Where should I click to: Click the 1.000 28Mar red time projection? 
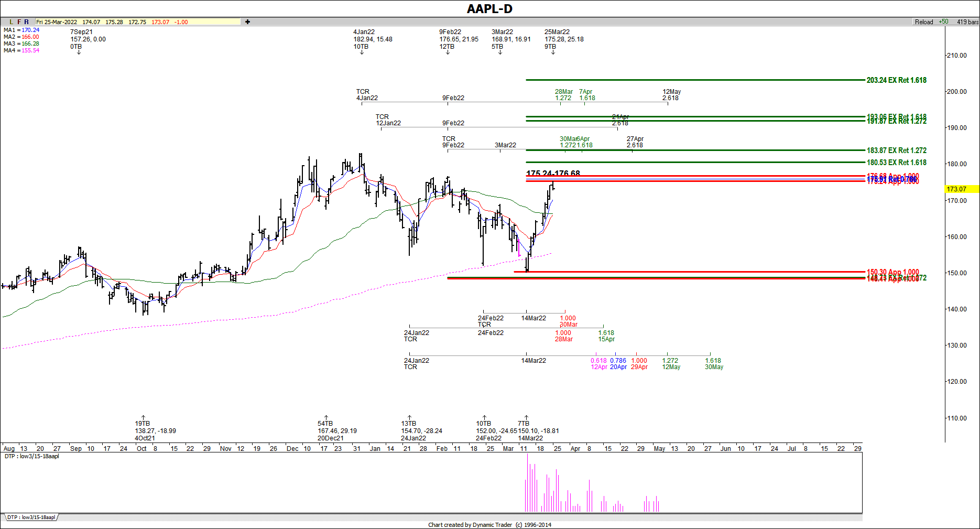(x=563, y=336)
